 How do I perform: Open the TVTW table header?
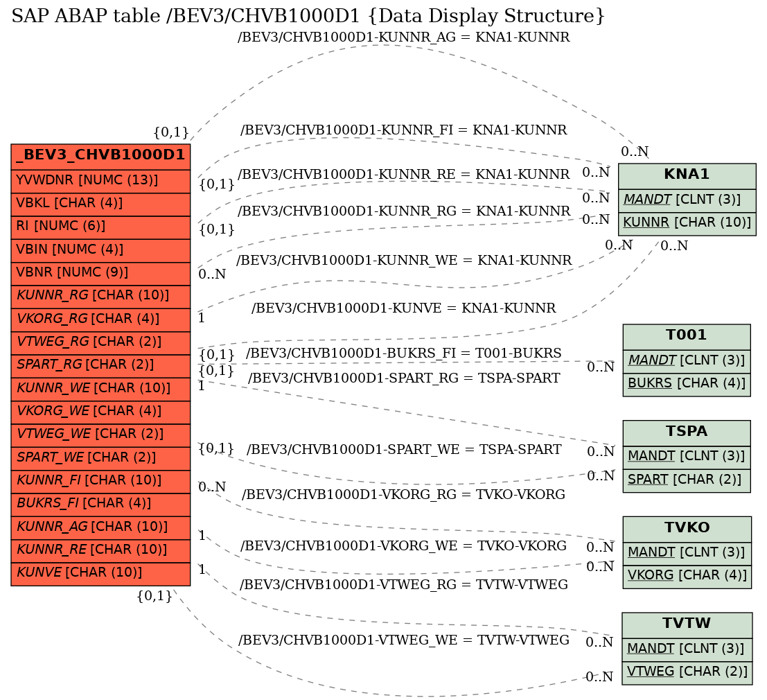tap(687, 625)
